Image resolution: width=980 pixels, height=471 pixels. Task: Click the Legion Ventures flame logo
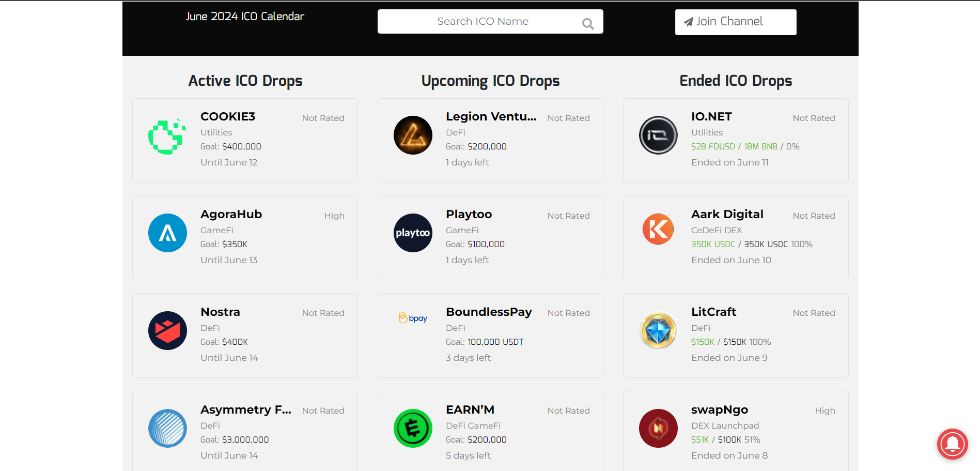point(413,135)
